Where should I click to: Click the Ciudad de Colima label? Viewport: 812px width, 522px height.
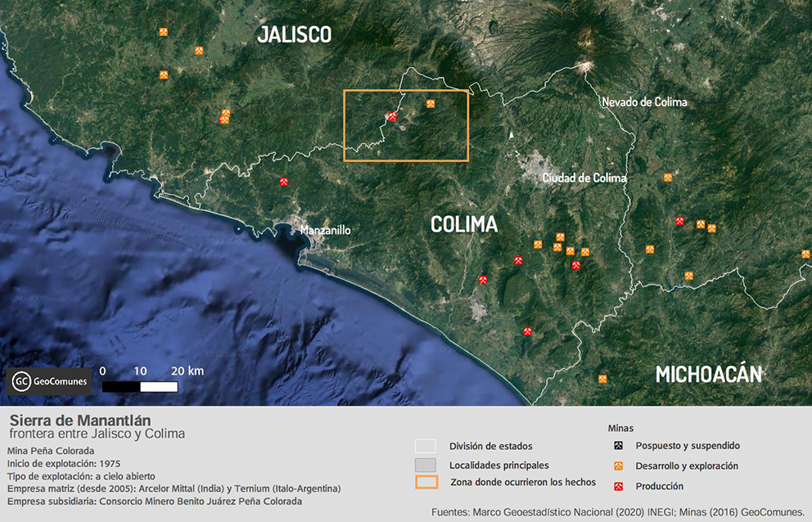coord(584,178)
